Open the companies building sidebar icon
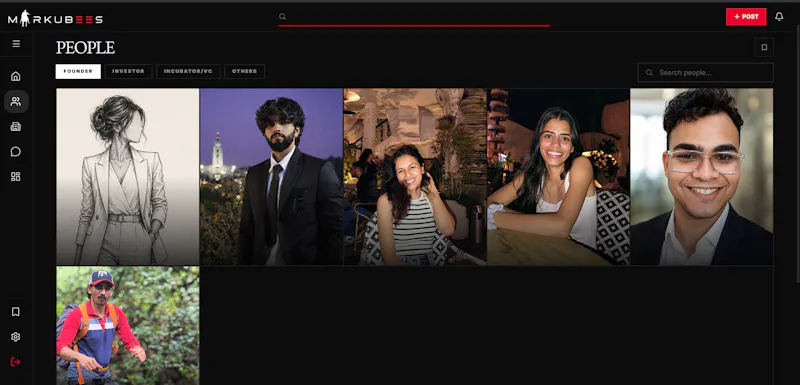This screenshot has width=800, height=385. 16,126
